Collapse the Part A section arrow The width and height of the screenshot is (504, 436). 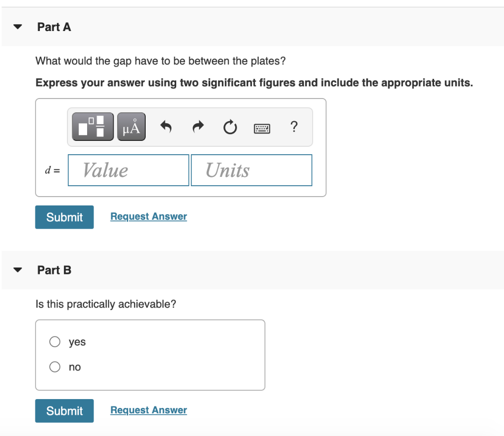[18, 27]
